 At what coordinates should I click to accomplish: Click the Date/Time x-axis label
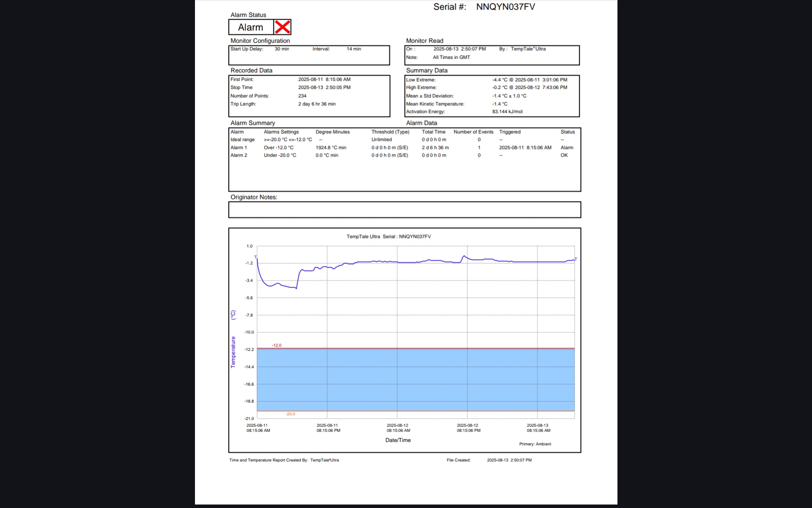398,440
